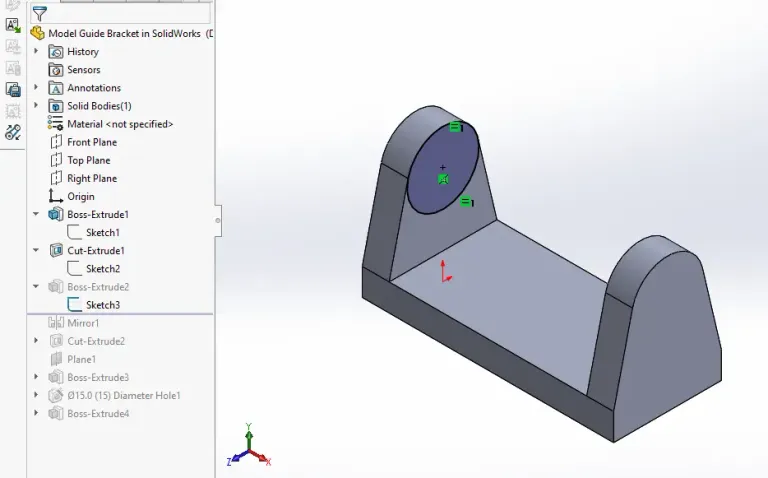The width and height of the screenshot is (768, 478).
Task: Collapse the Boss-Extrude1 feature
Action: click(x=37, y=214)
